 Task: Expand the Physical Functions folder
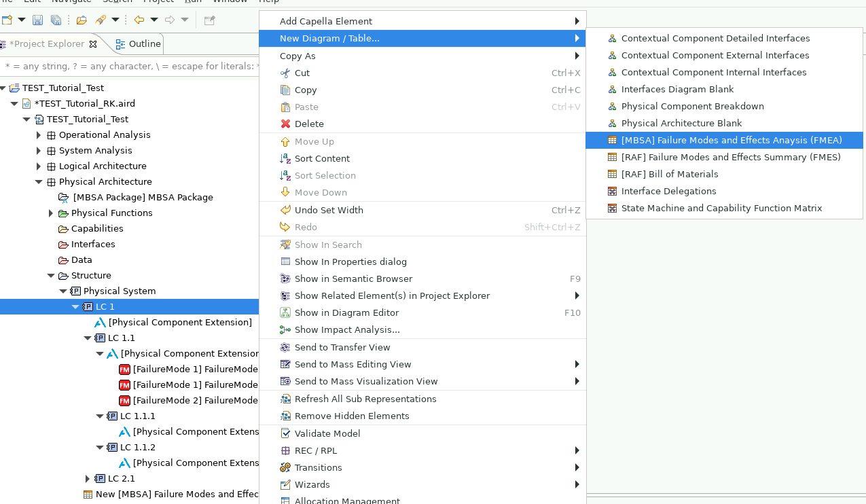[51, 213]
